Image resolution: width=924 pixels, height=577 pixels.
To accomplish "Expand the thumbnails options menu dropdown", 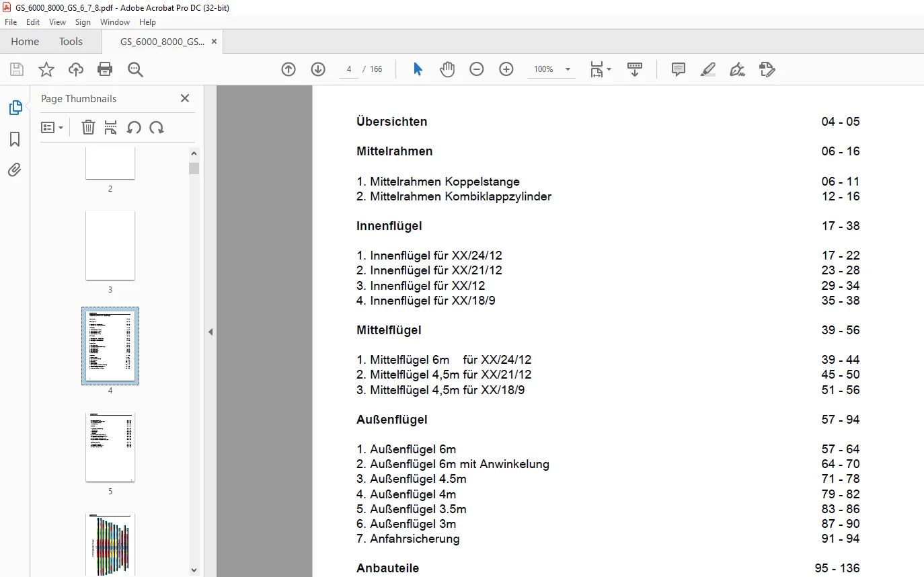I will tap(52, 127).
